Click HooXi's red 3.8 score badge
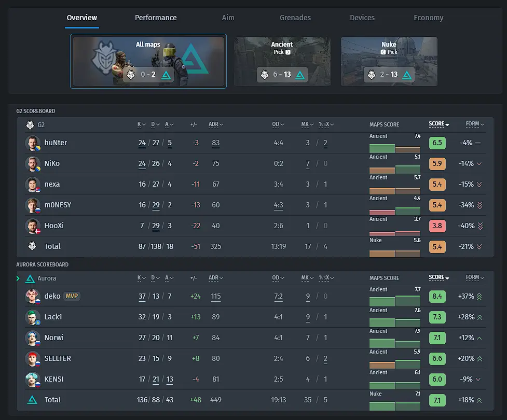Screen dimensions: 507x420 coord(437,226)
